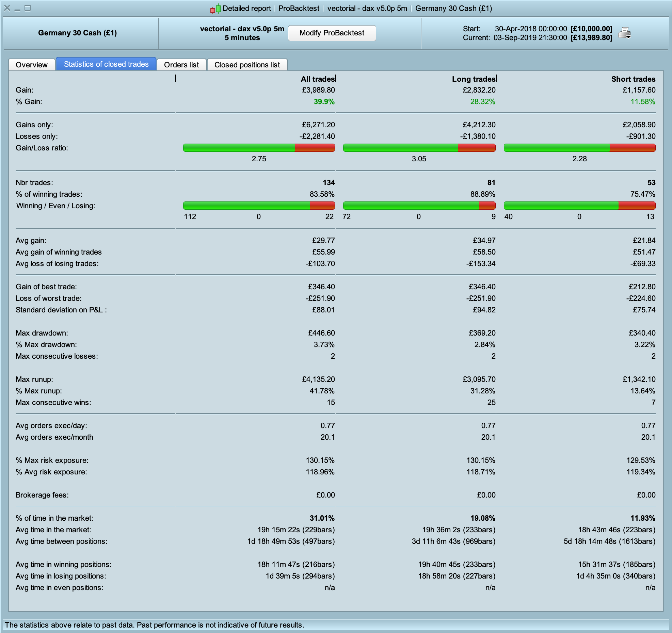Click the Germany 30 Cash (£1) instrument label
This screenshot has height=633, width=672.
[x=77, y=33]
